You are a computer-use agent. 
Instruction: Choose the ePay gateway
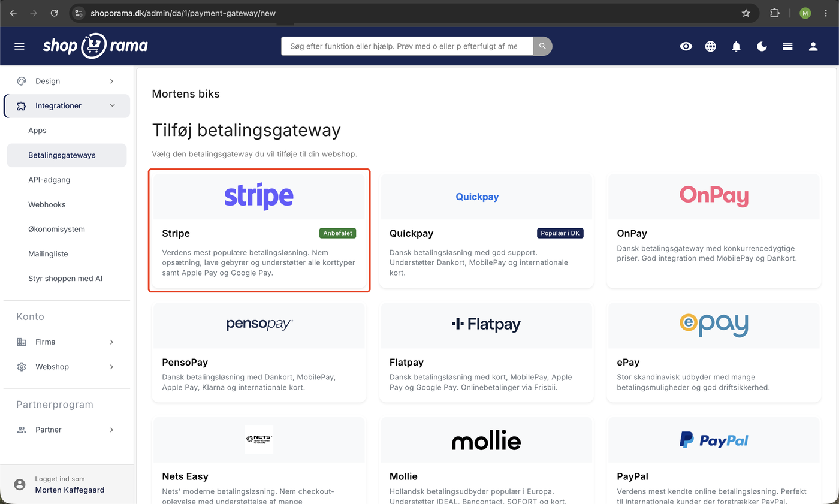pos(714,353)
